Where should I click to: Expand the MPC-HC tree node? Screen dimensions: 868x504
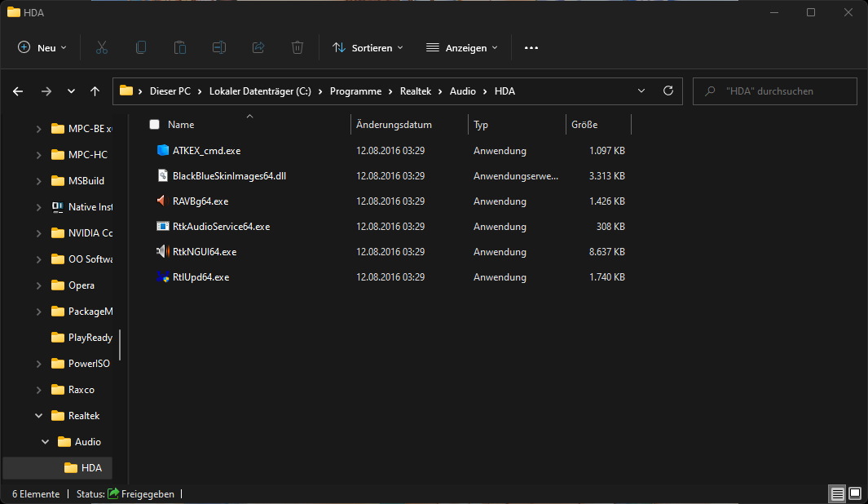39,155
